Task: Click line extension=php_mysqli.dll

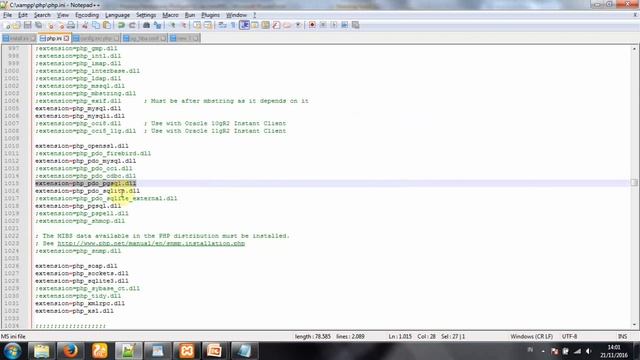Action: 80,116
